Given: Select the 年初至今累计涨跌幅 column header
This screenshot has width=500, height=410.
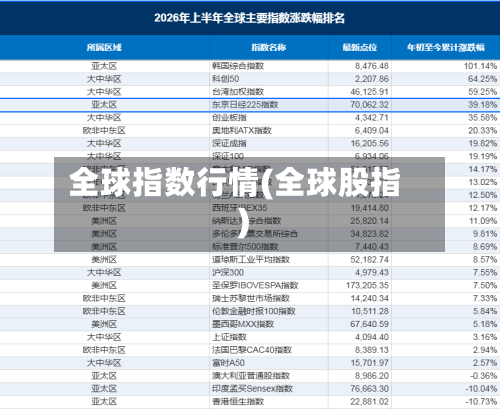Looking at the screenshot, I should pos(446,48).
